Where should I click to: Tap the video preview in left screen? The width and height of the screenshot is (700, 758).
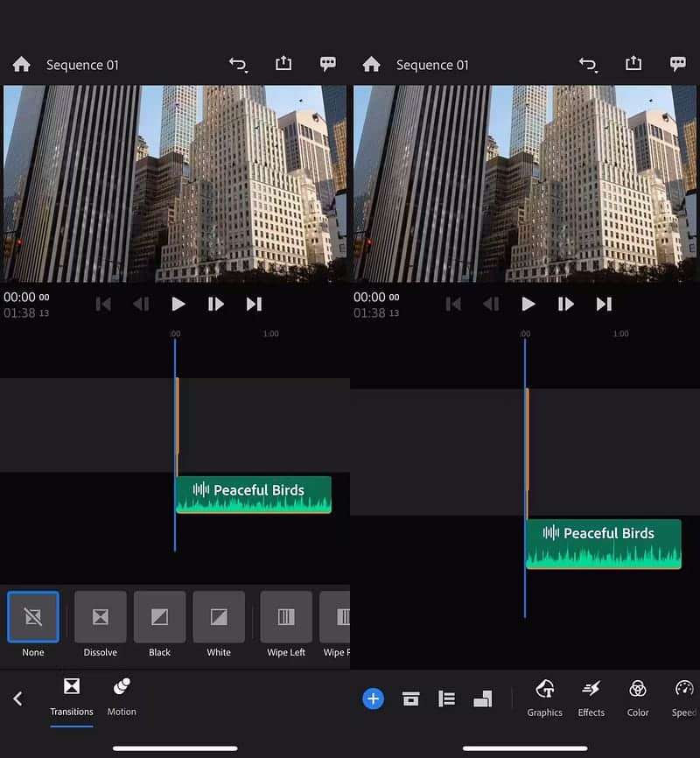click(175, 184)
